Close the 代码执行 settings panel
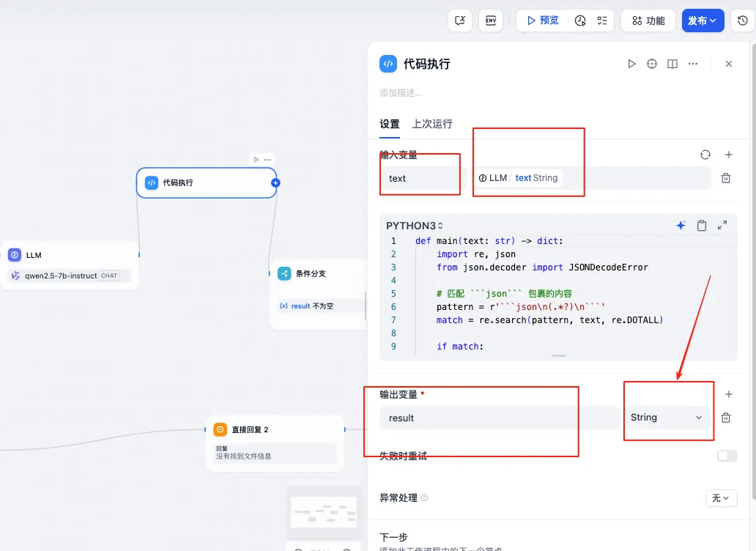This screenshot has height=551, width=756. [728, 64]
